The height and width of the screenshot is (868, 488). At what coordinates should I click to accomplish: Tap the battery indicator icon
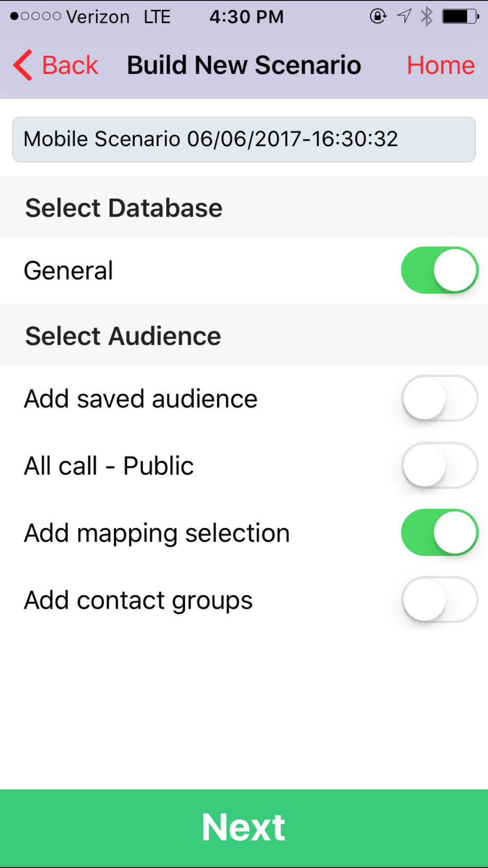point(460,17)
